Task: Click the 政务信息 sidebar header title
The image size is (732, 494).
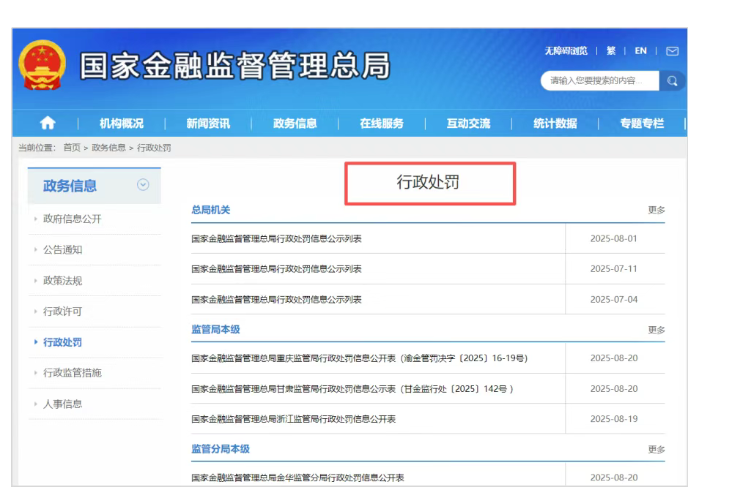Action: tap(70, 185)
